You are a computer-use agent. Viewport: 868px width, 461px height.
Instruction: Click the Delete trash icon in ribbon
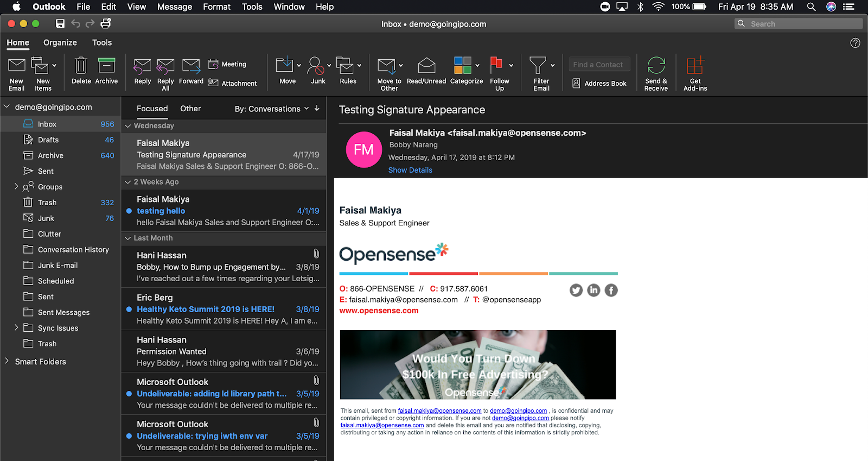pos(81,66)
